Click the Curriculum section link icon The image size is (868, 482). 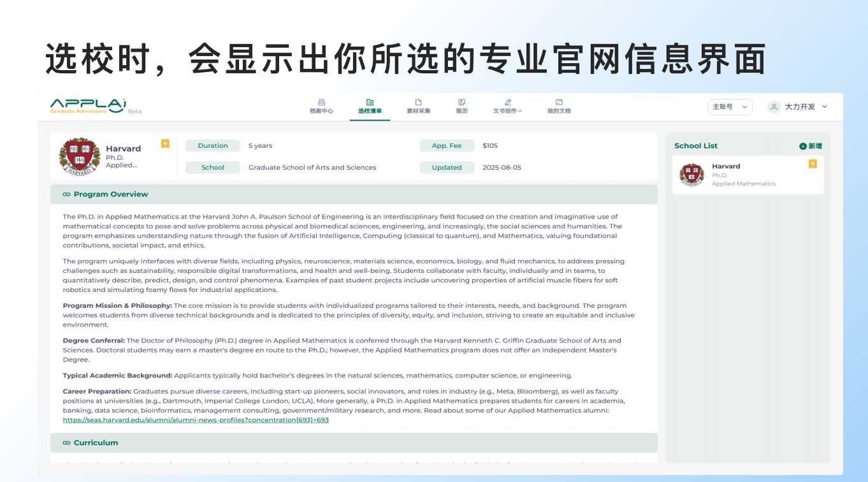pos(66,443)
